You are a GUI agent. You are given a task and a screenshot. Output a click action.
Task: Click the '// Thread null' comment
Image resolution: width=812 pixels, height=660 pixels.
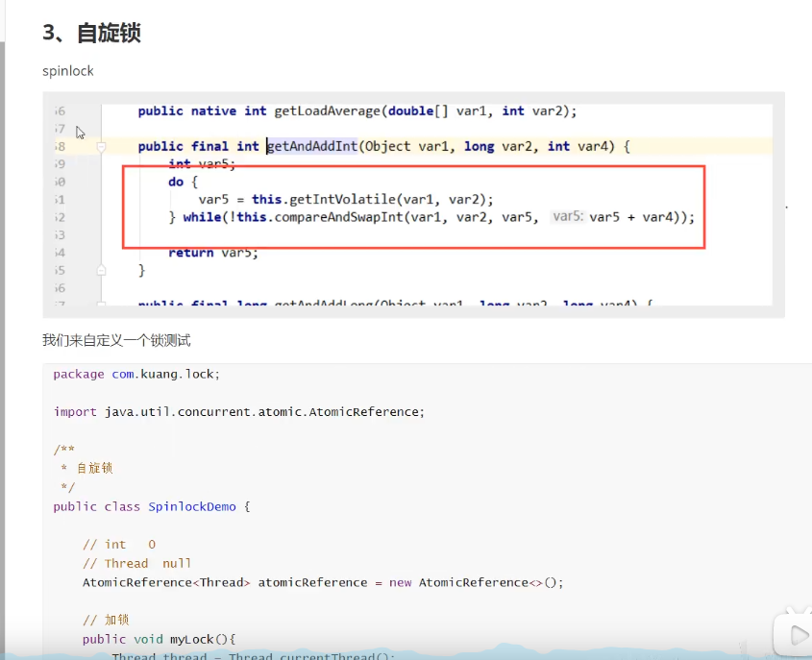pos(136,563)
